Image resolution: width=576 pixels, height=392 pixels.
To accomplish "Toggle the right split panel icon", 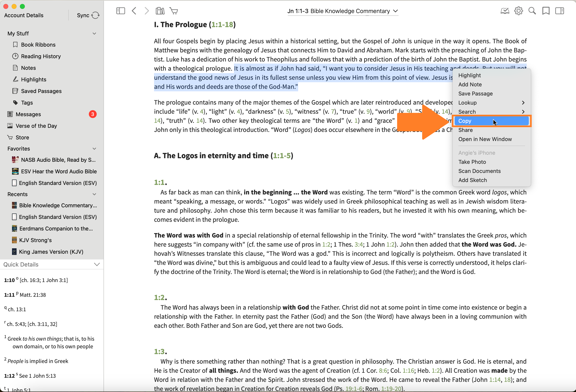I will [560, 11].
